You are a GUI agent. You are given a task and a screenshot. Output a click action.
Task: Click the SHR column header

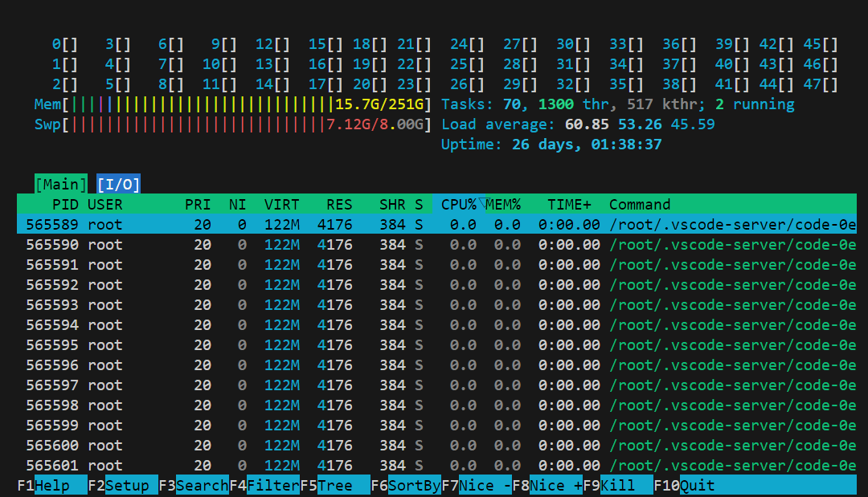pyautogui.click(x=392, y=205)
